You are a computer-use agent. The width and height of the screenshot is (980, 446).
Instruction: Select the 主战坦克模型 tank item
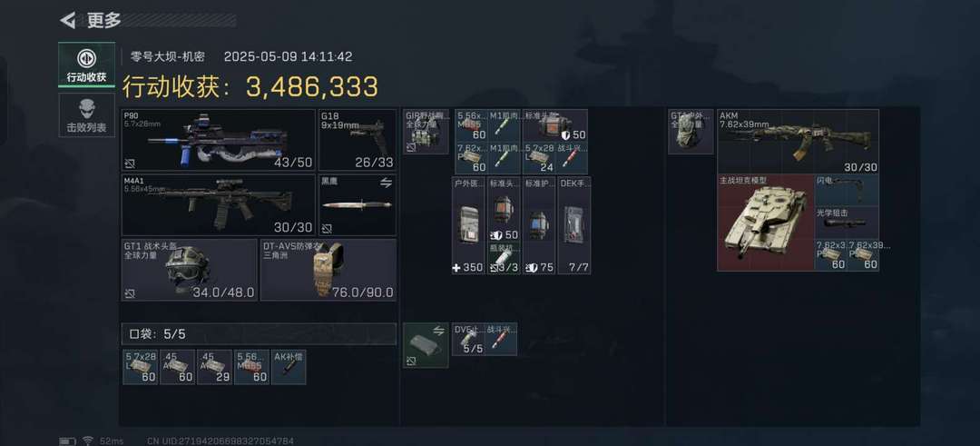tap(766, 223)
